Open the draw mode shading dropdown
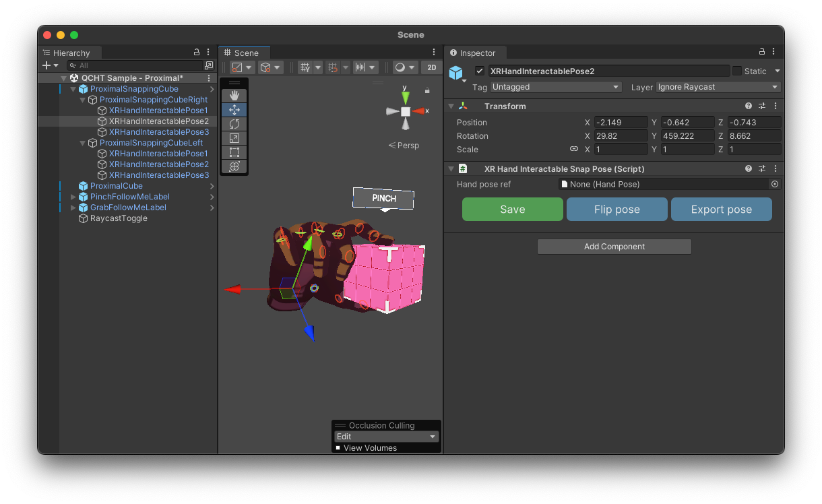Image resolution: width=822 pixels, height=504 pixels. click(405, 67)
